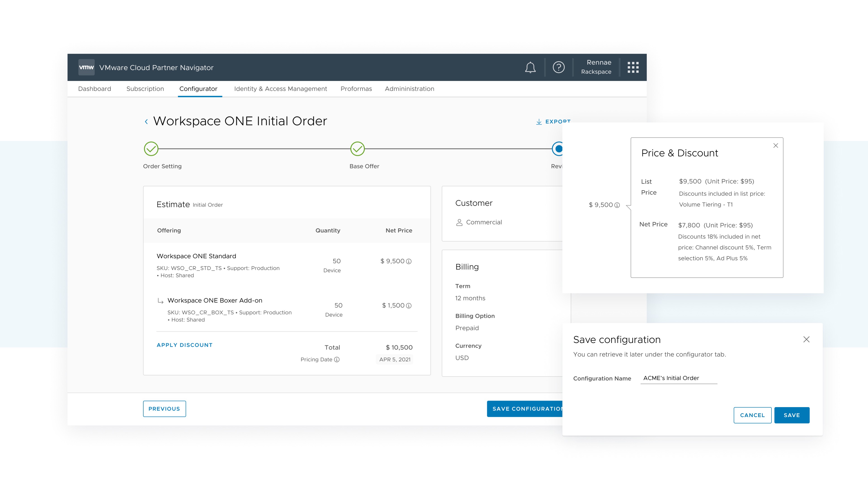Close the Price & Discount popup

[775, 145]
